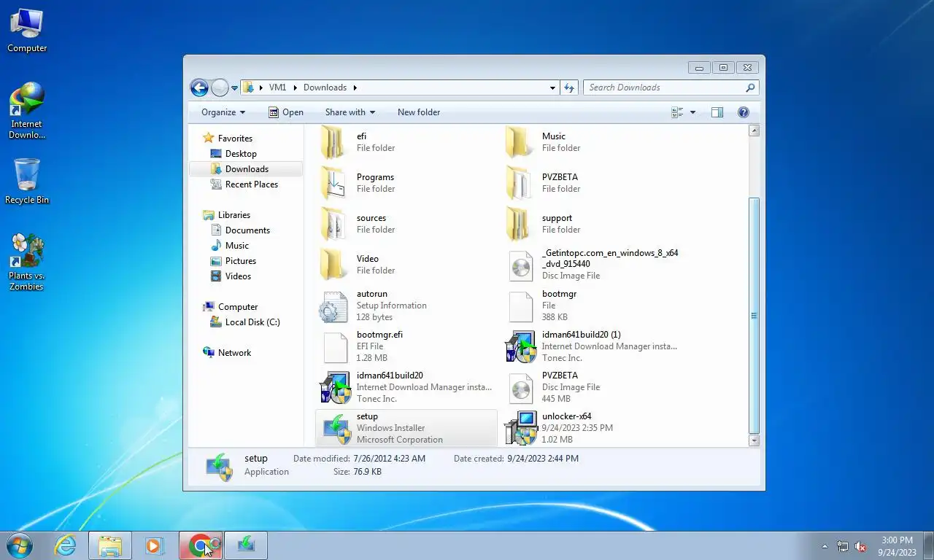Image resolution: width=934 pixels, height=560 pixels.
Task: Select the efi folder icon
Action: coord(333,141)
